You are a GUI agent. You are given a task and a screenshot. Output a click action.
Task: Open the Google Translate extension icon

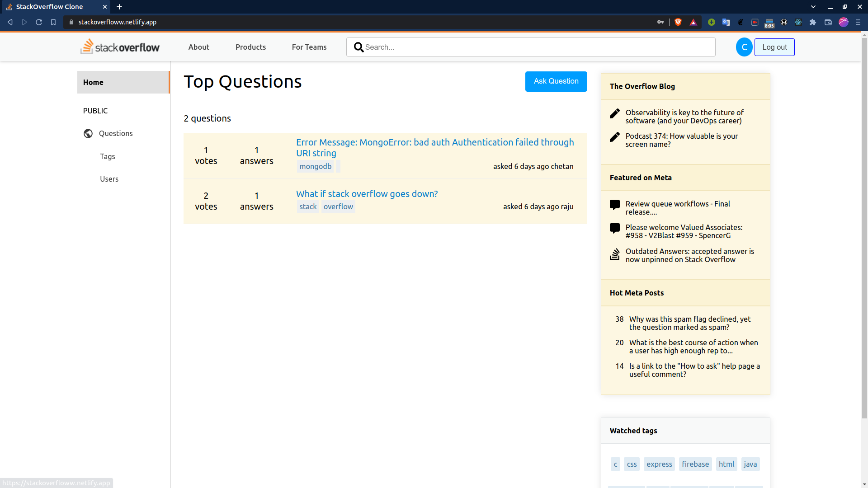click(726, 22)
